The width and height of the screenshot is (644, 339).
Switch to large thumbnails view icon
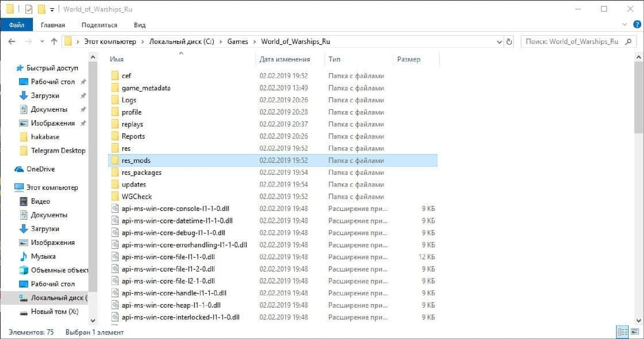(x=635, y=332)
